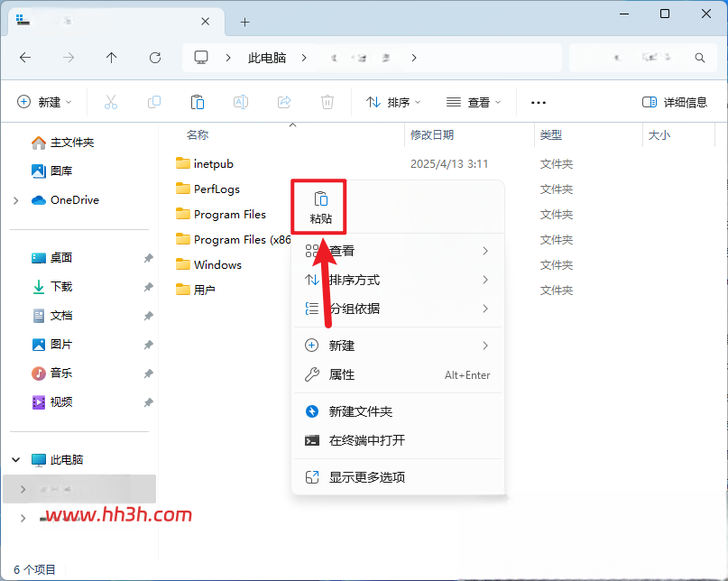Image resolution: width=728 pixels, height=581 pixels.
Task: Open the 下载 folder in sidebar
Action: pos(60,287)
